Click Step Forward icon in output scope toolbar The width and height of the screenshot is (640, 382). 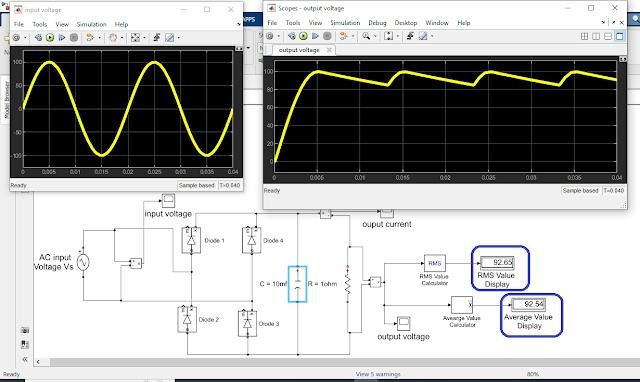pos(315,36)
